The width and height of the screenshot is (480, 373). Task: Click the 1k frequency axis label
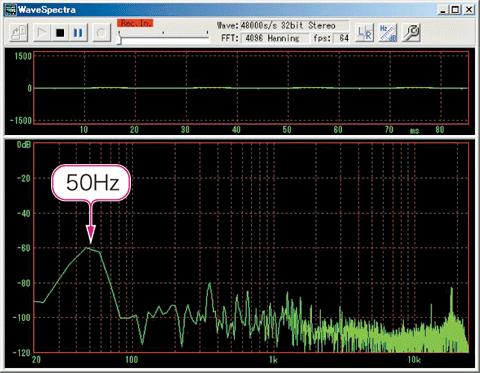[x=273, y=360]
